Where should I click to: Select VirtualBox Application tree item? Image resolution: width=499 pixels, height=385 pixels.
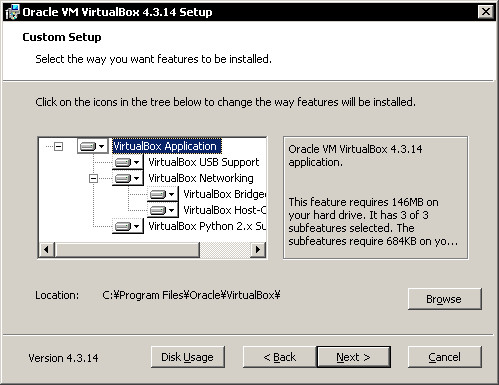coord(166,146)
